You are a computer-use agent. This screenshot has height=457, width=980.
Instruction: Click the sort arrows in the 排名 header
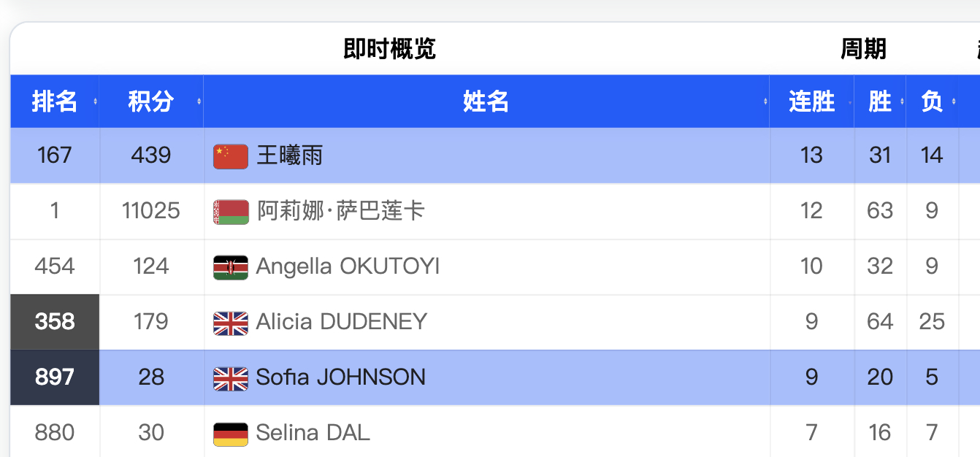(x=95, y=102)
